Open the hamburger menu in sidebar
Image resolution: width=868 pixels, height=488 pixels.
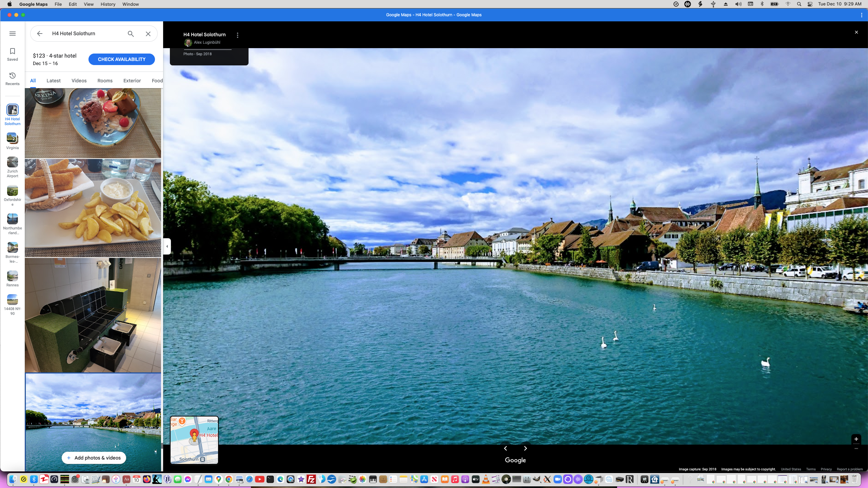(13, 34)
